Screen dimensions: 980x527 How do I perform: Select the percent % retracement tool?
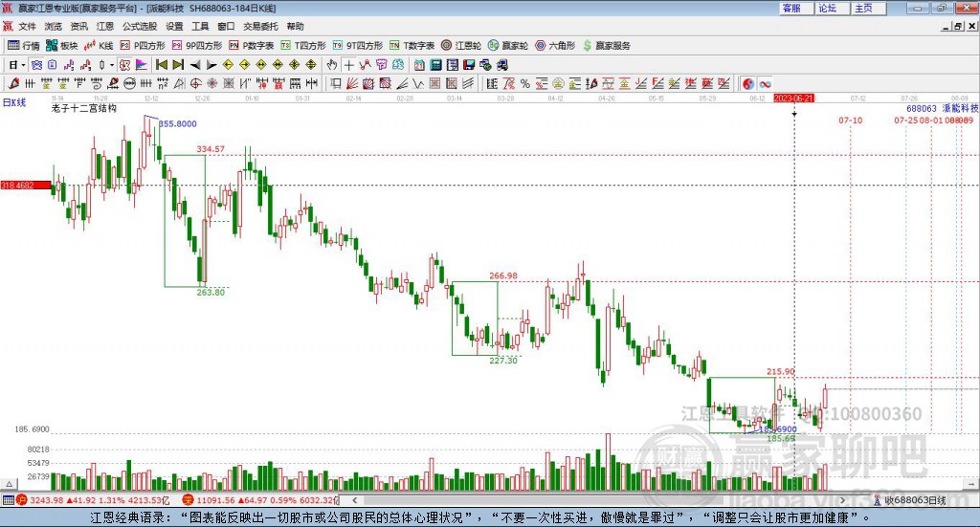point(525,83)
